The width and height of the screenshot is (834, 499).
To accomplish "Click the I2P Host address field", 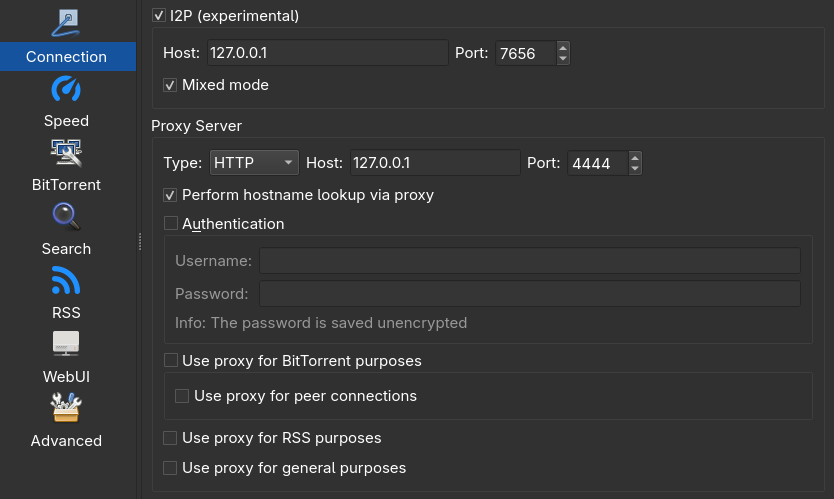I will point(326,53).
